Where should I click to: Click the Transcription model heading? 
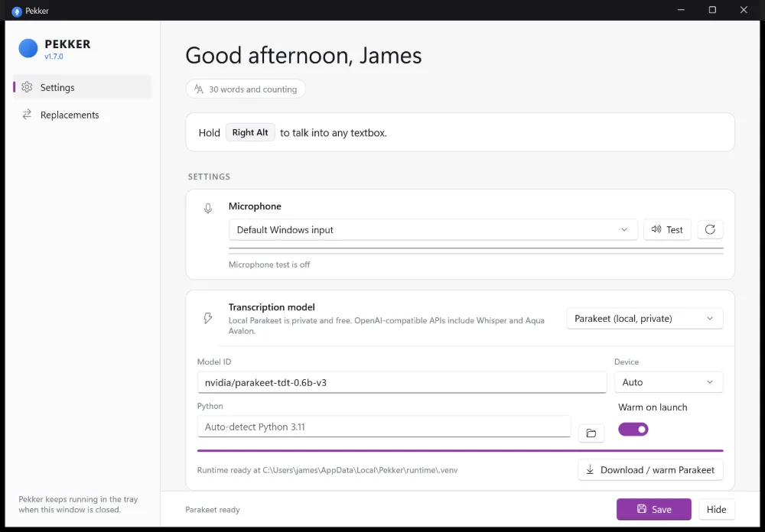[x=272, y=307]
